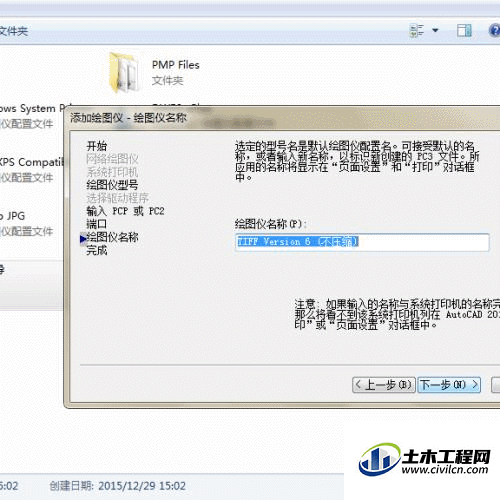Select the XPS Compatible config file in Explorer

tap(32, 169)
